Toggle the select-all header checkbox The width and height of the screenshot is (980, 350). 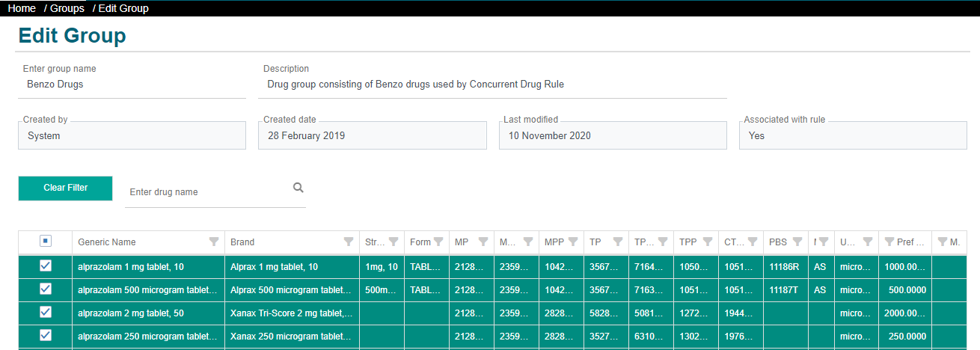(x=46, y=241)
